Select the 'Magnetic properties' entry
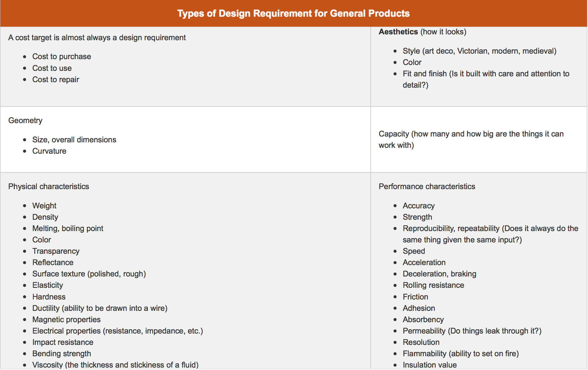Image resolution: width=588 pixels, height=370 pixels. point(66,319)
